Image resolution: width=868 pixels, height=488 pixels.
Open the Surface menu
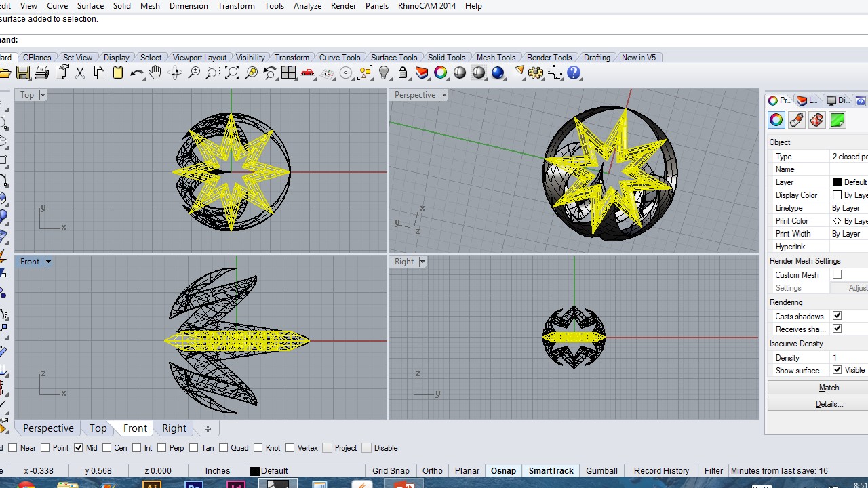[x=90, y=5]
